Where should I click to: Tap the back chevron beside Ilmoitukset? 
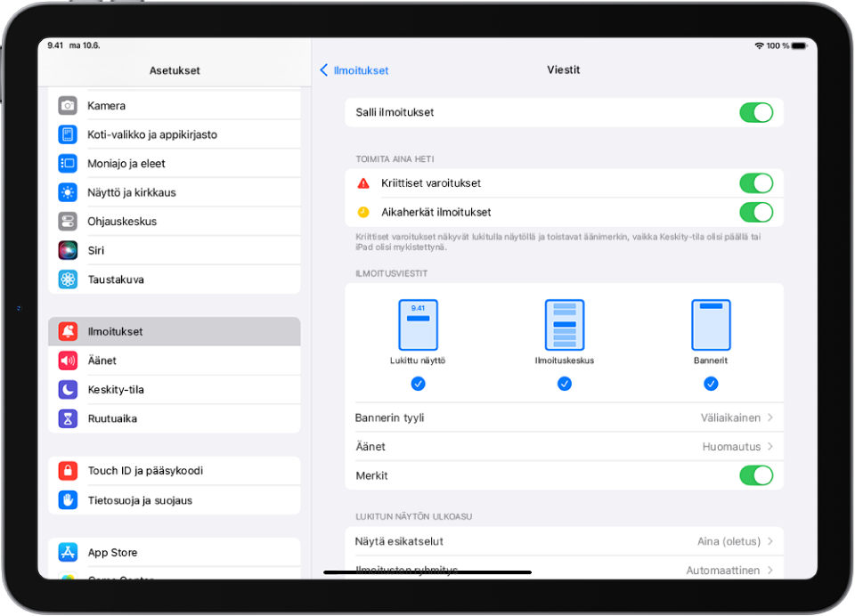tap(324, 69)
